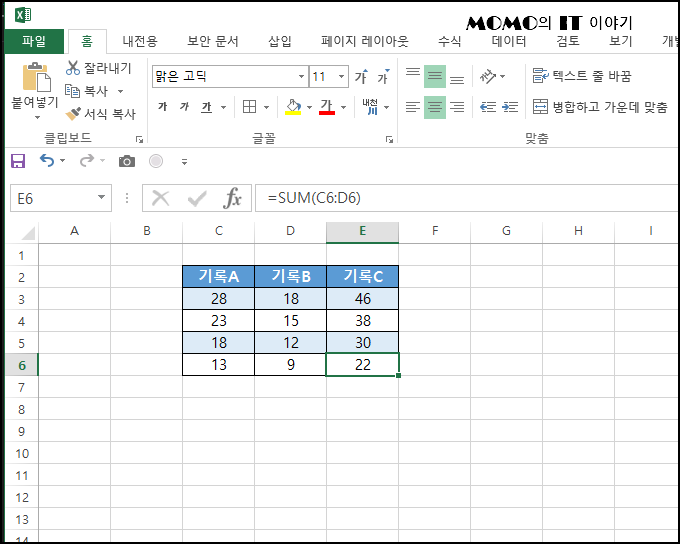Switch to the Insert (삽입) tab
Image resolution: width=680 pixels, height=544 pixels.
pyautogui.click(x=280, y=41)
